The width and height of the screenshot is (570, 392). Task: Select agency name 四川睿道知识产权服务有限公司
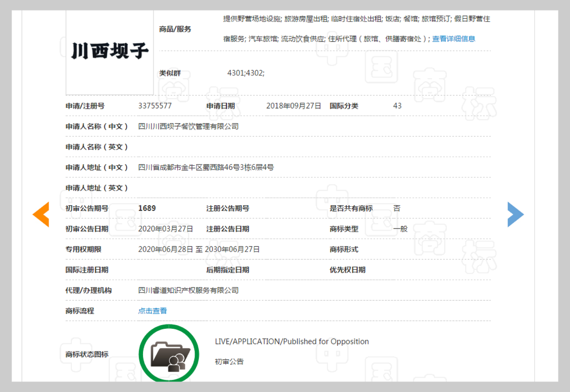click(x=188, y=290)
